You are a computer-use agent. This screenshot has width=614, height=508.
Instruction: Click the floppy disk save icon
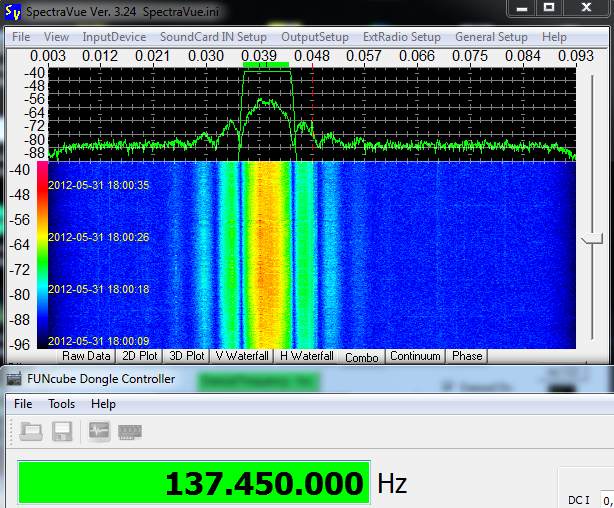pyautogui.click(x=61, y=432)
